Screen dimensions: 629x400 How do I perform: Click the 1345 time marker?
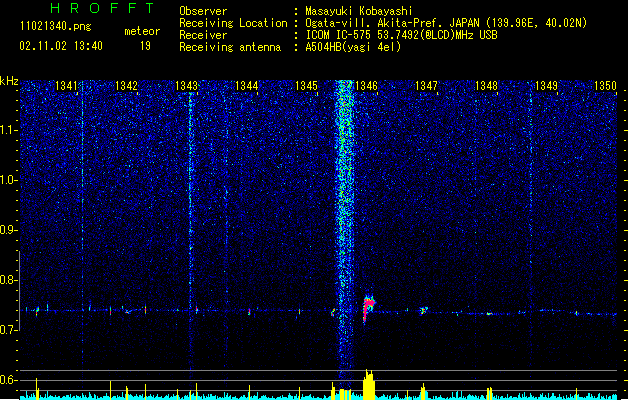(x=306, y=86)
